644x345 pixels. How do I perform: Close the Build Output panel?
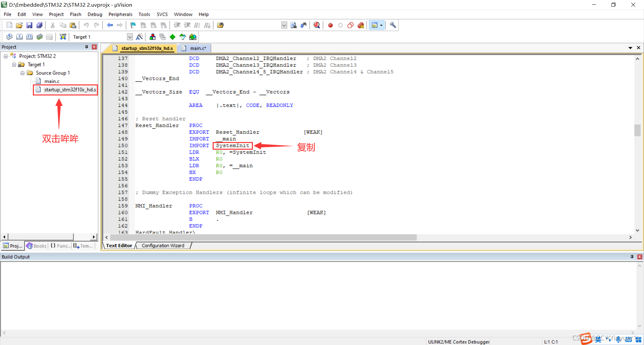(640, 257)
